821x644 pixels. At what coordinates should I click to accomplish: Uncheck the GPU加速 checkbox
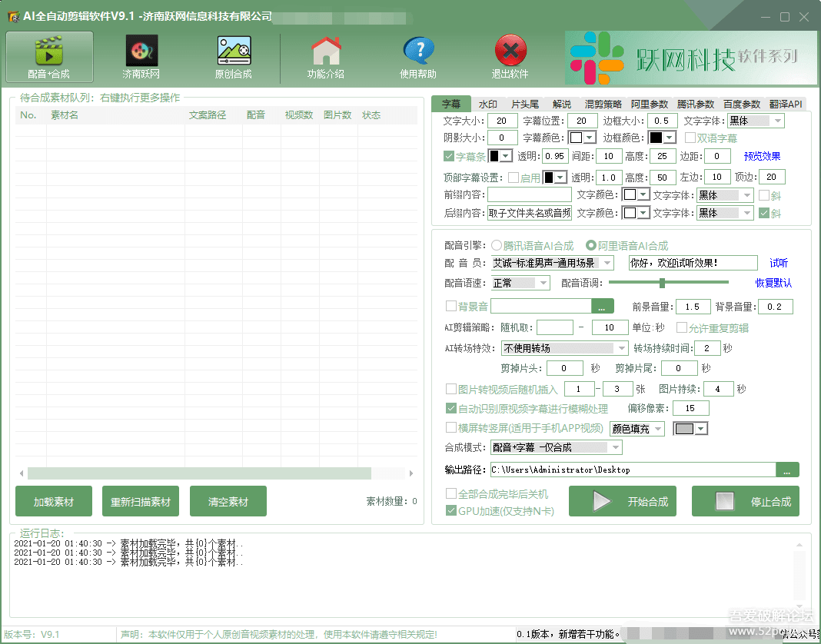pos(450,510)
